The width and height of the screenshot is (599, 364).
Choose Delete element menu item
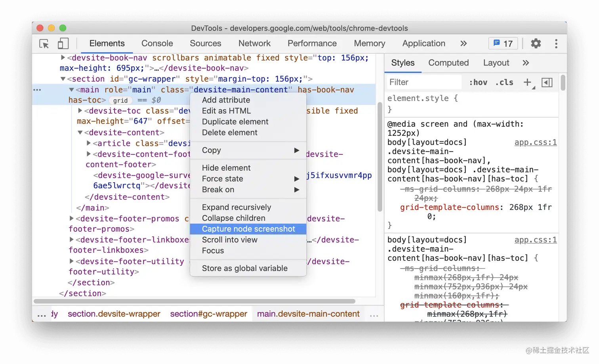(x=248, y=132)
